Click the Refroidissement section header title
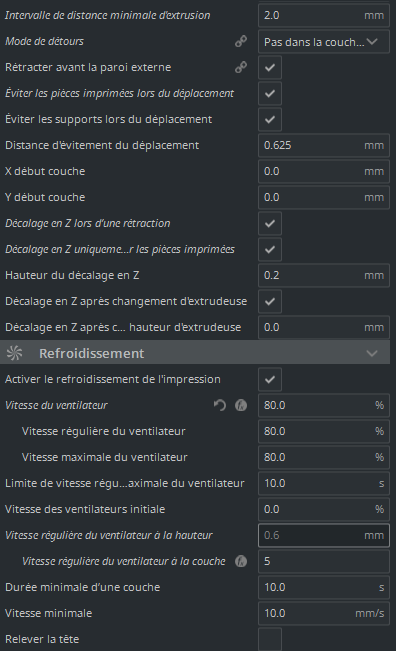Screen dimensions: 396x651 tap(91, 353)
